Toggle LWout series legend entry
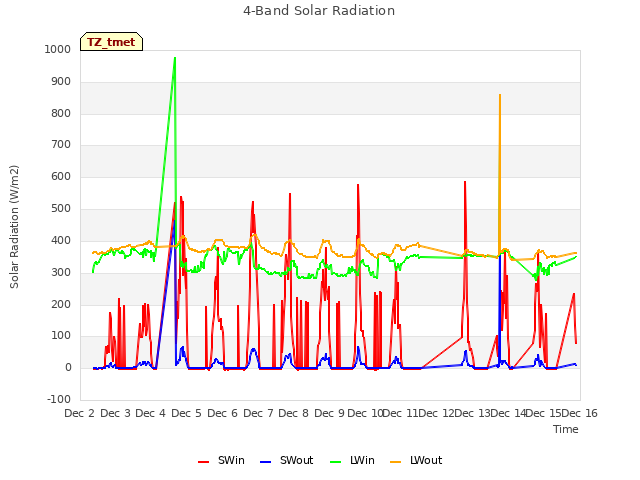Screen dimensions: 640x480 click(416, 460)
